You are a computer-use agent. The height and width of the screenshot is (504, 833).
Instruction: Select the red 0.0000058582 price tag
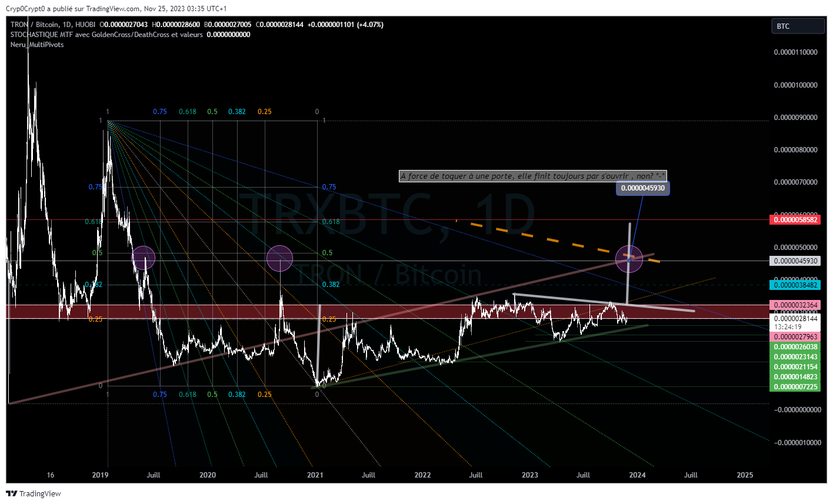click(795, 219)
